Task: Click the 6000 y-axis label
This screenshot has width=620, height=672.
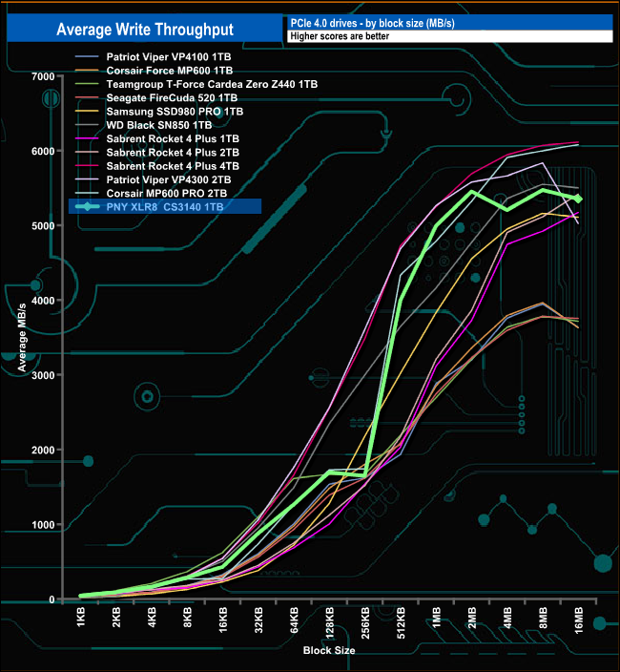Action: [43, 151]
